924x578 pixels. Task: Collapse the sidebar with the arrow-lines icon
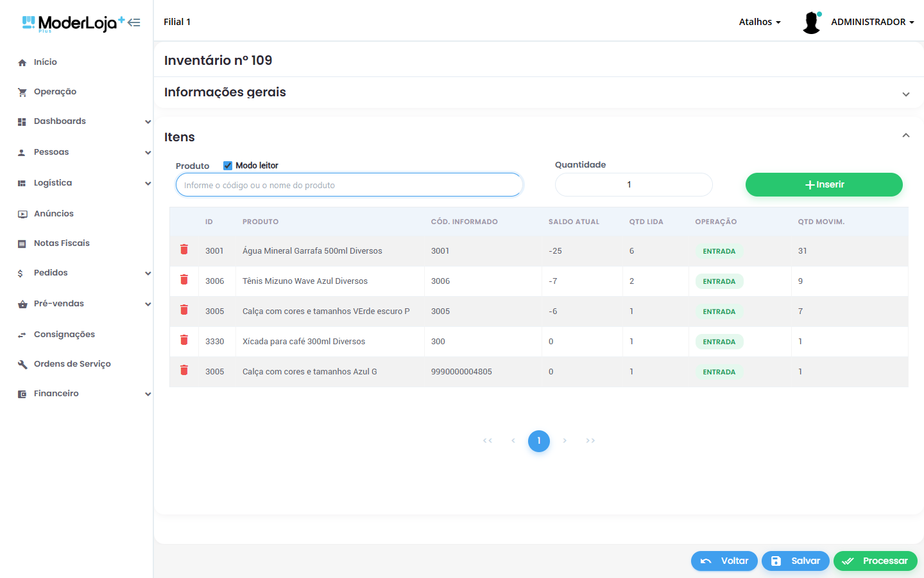coord(133,22)
